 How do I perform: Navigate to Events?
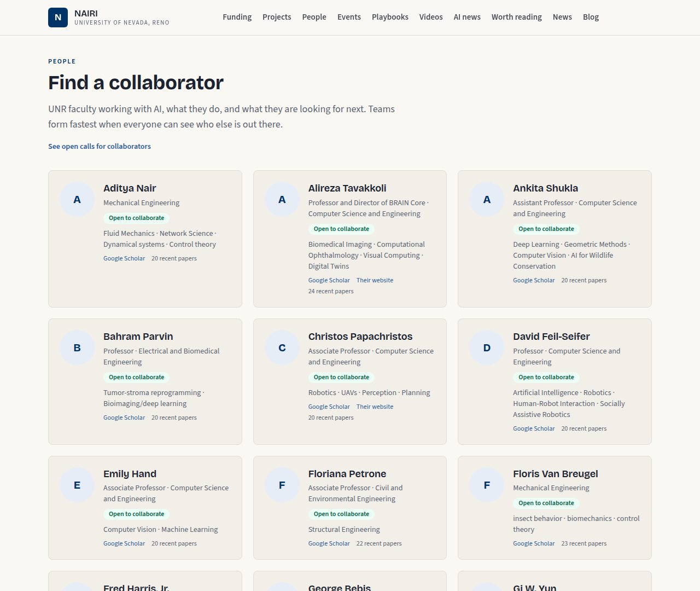pyautogui.click(x=349, y=17)
